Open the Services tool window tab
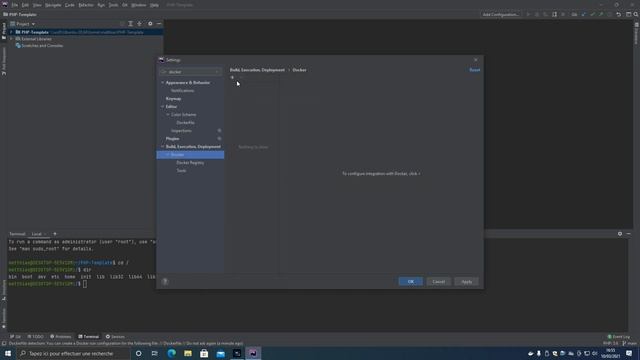This screenshot has height=360, width=640. pyautogui.click(x=115, y=337)
